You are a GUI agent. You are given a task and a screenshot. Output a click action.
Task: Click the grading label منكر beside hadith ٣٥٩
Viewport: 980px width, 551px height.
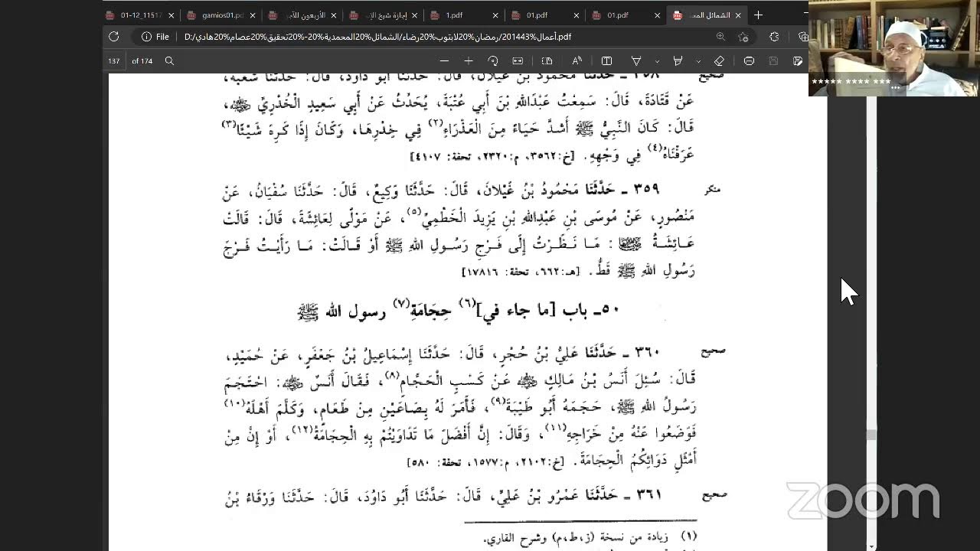pyautogui.click(x=713, y=189)
